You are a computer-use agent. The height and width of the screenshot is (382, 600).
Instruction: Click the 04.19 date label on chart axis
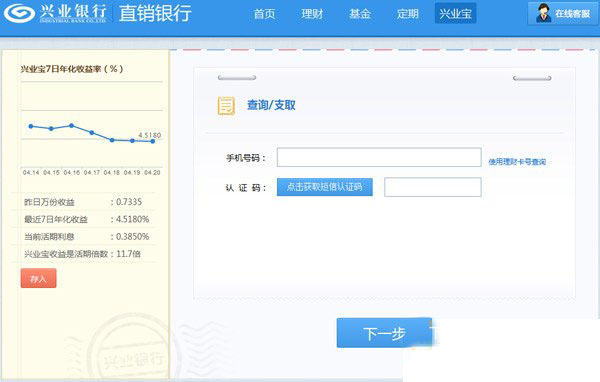click(x=132, y=173)
